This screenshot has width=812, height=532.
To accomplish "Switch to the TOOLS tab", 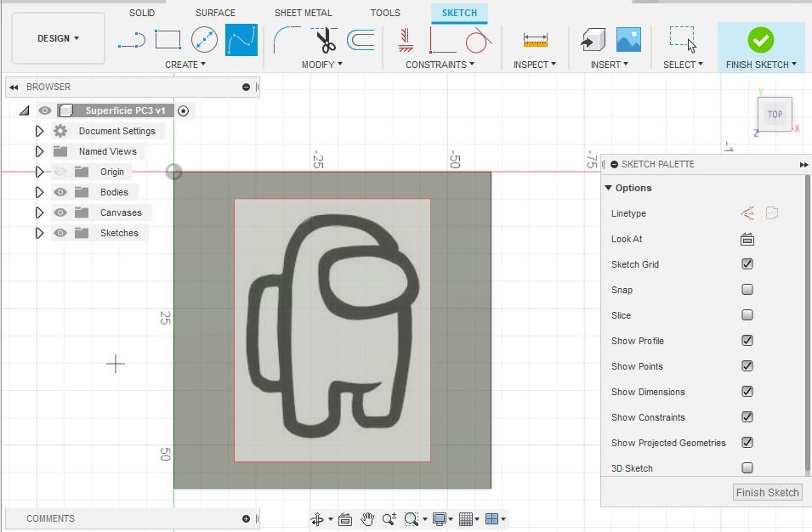I will coord(385,13).
